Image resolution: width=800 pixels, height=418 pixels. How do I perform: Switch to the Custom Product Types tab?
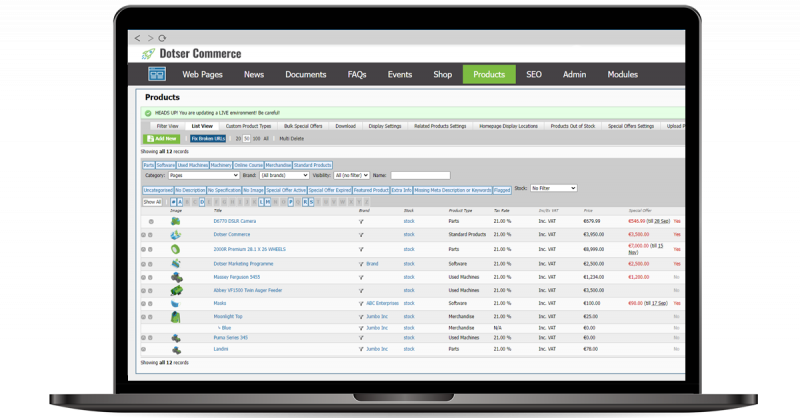click(x=248, y=126)
